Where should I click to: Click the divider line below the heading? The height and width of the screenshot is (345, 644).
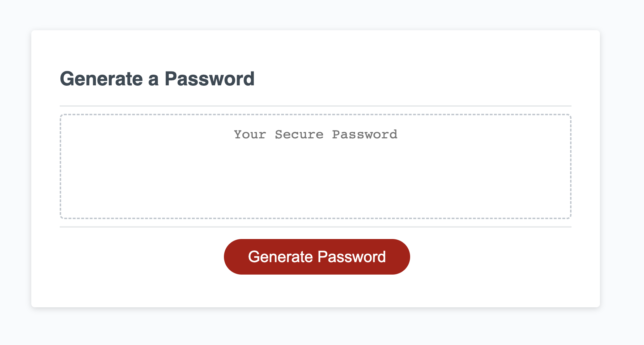316,106
